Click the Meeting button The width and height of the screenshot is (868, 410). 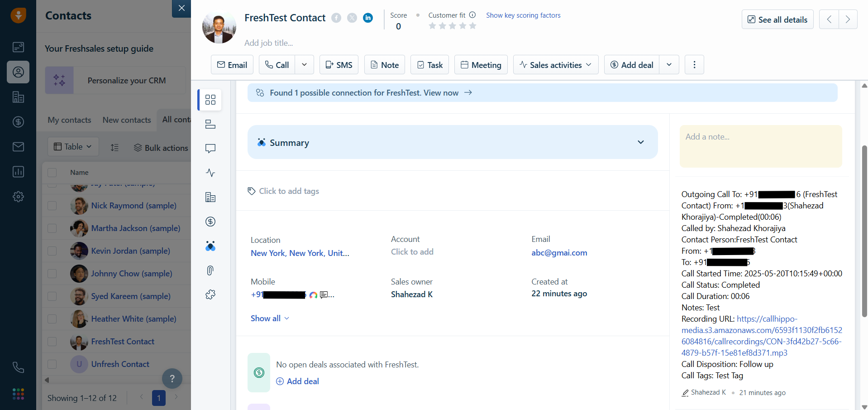[x=481, y=65]
